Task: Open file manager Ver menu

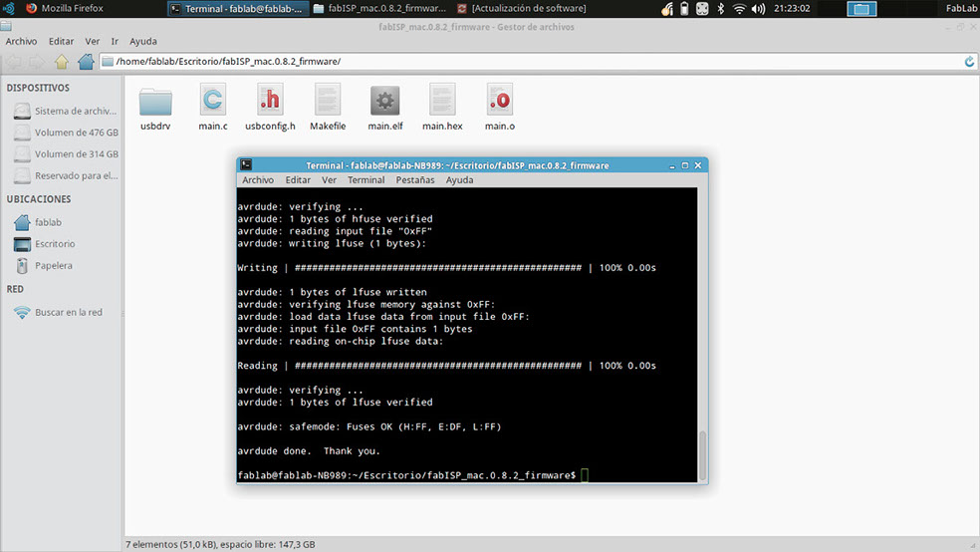Action: pyautogui.click(x=93, y=41)
